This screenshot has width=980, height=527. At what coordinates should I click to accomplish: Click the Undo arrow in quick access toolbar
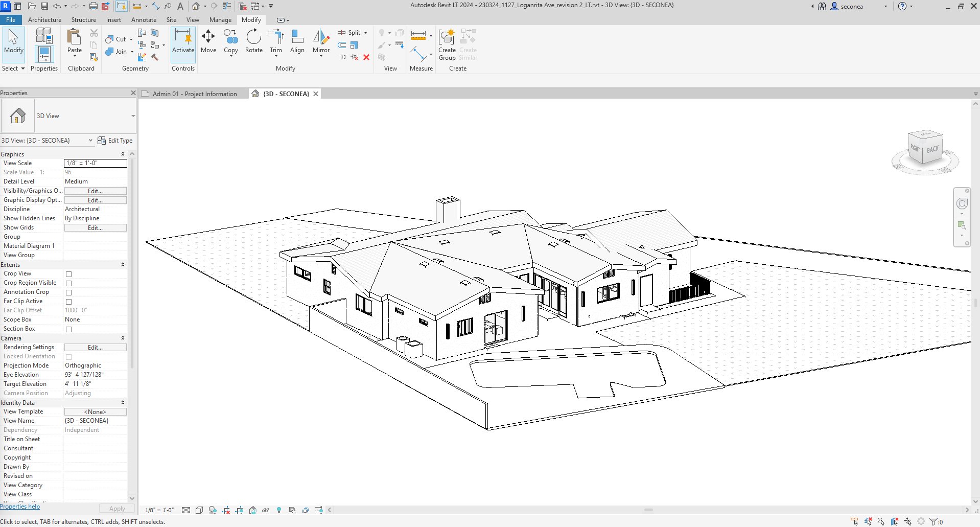(x=57, y=6)
